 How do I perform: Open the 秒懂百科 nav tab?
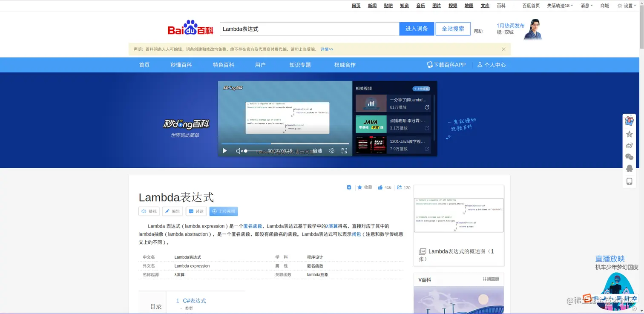coord(181,65)
